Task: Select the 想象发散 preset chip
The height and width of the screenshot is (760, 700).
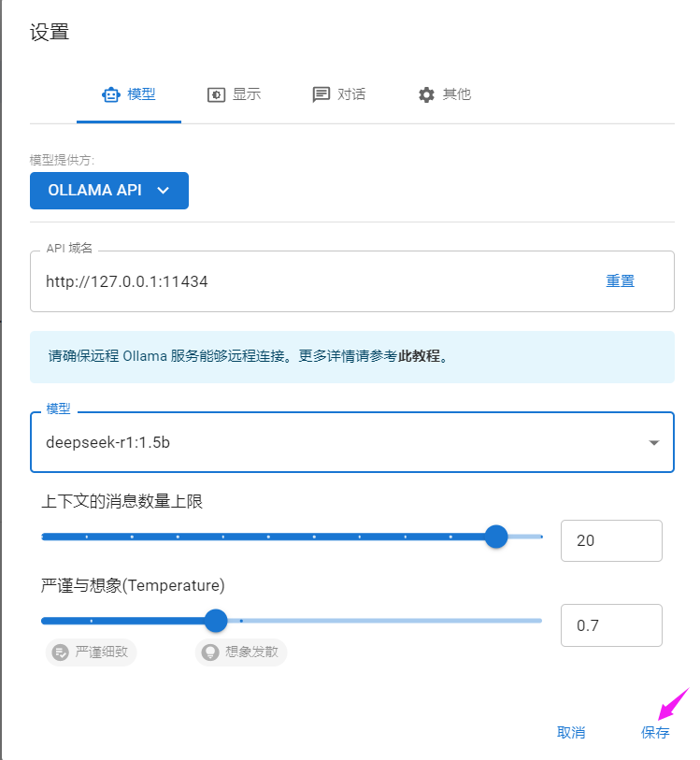Action: point(241,652)
